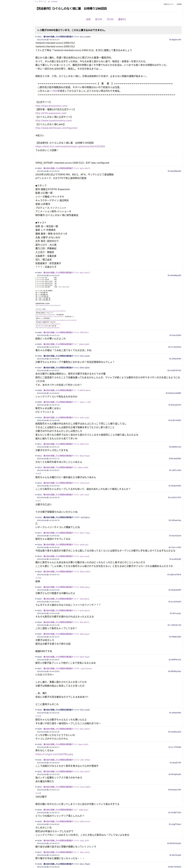Click the 324KB thread size label
The image size is (186, 868).
(179, 4)
